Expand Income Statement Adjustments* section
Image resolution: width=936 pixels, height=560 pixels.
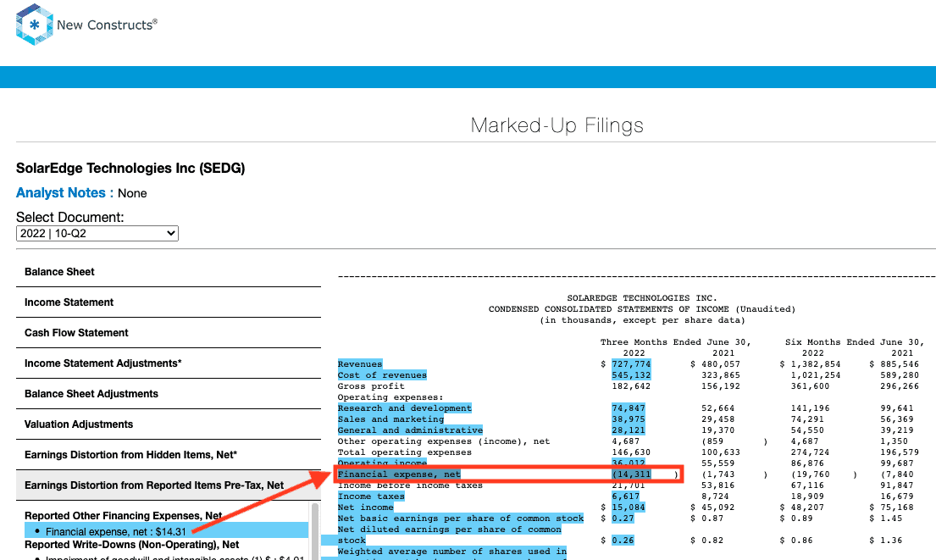pyautogui.click(x=169, y=363)
